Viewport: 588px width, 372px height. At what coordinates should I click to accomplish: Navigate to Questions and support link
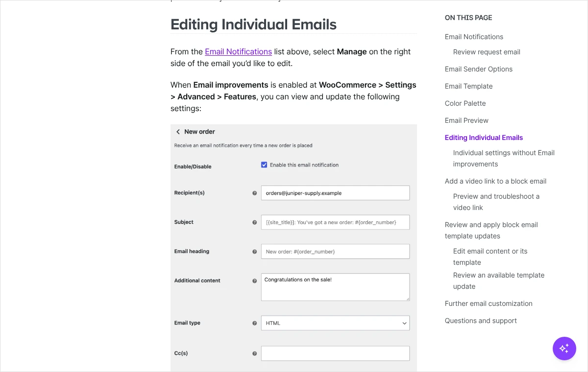point(481,321)
